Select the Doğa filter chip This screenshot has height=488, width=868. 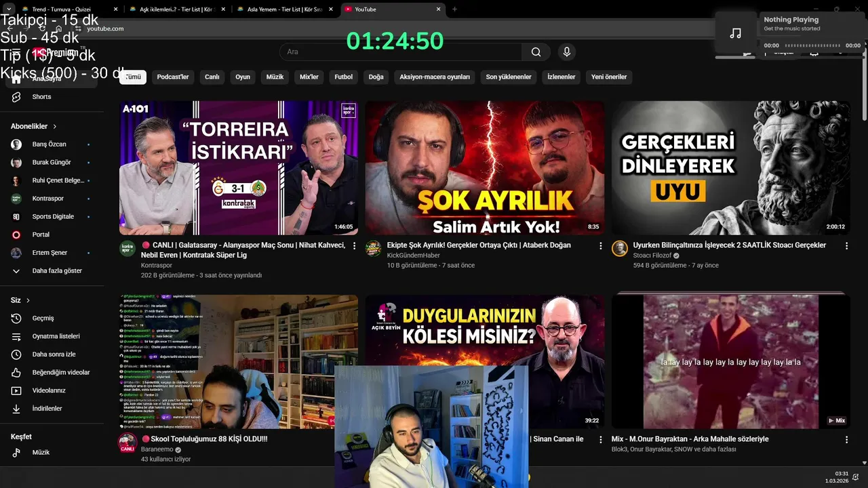(x=376, y=77)
